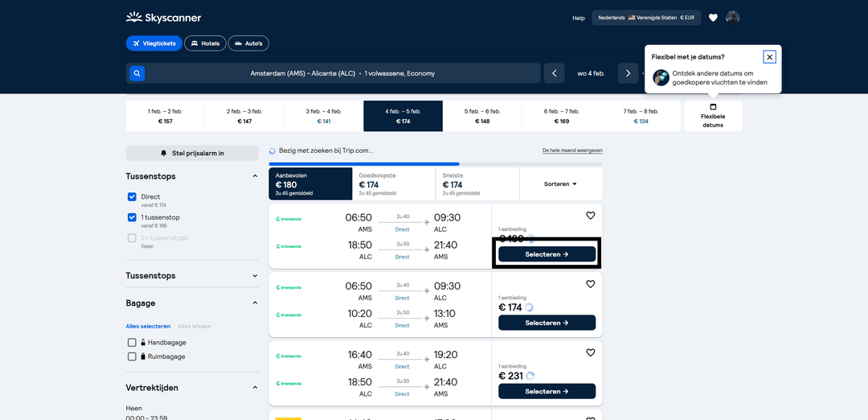Click the Help link
The height and width of the screenshot is (420, 868).
click(579, 19)
